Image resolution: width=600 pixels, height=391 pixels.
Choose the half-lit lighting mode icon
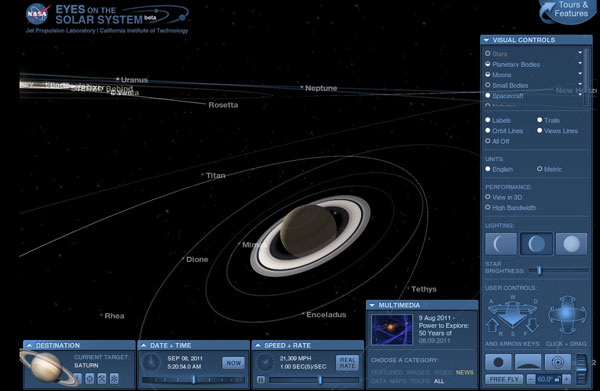click(536, 244)
